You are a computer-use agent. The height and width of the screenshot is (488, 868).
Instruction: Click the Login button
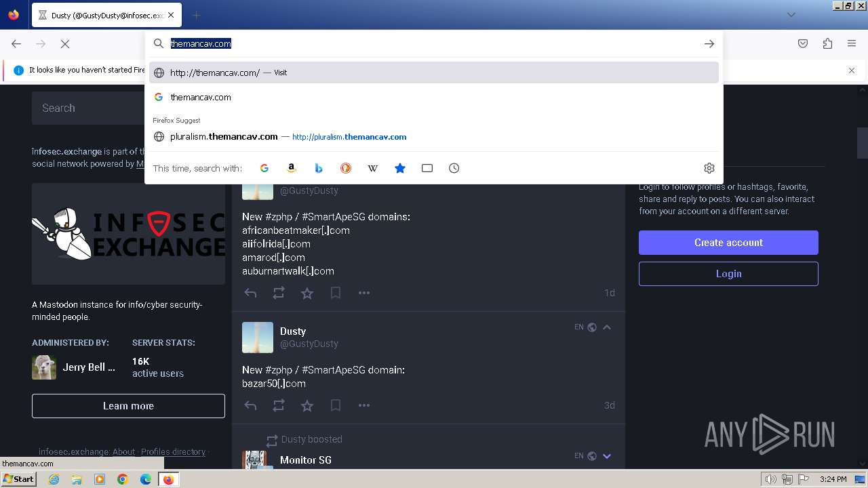(728, 274)
